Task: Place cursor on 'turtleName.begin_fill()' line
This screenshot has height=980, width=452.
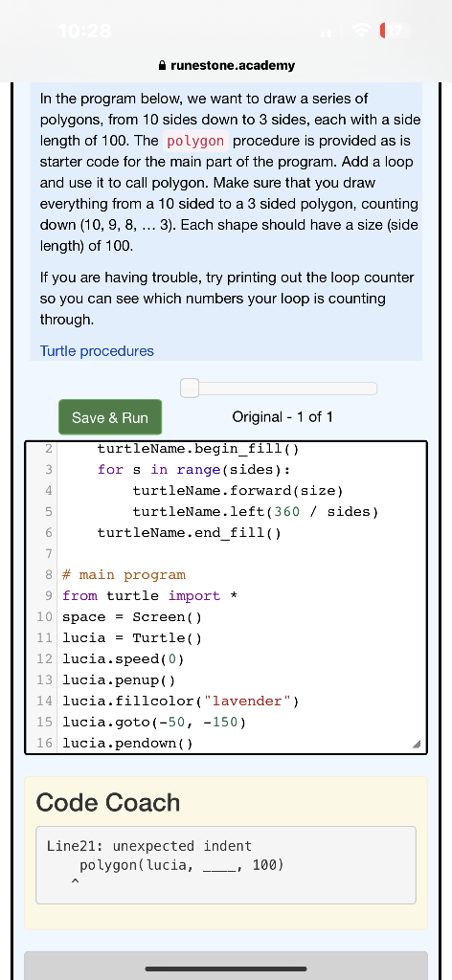Action: (x=198, y=448)
